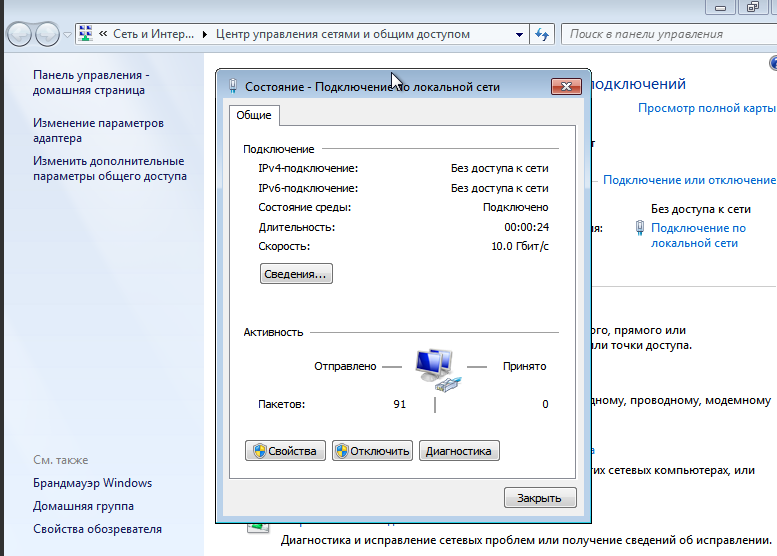Image resolution: width=777 pixels, height=556 pixels.
Task: Click the restore window button
Action: [x=753, y=7]
